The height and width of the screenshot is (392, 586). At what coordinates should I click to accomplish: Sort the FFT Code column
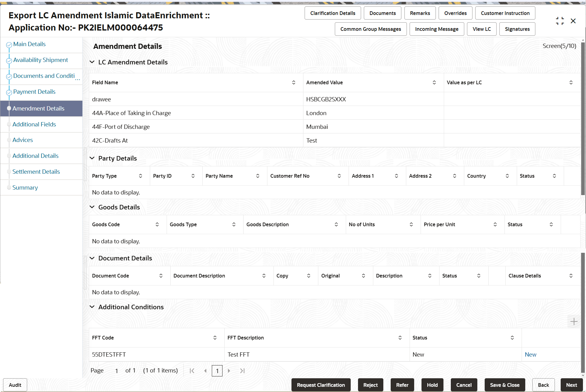pos(215,338)
